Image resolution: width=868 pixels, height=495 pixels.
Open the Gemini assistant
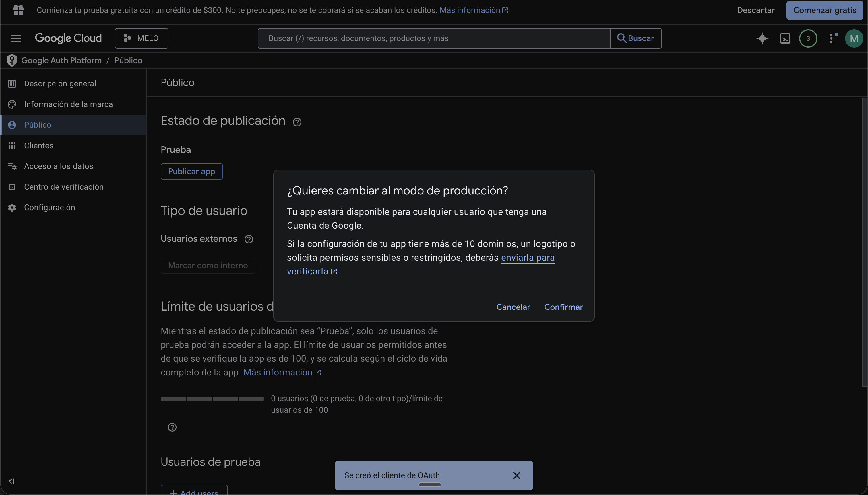click(762, 38)
